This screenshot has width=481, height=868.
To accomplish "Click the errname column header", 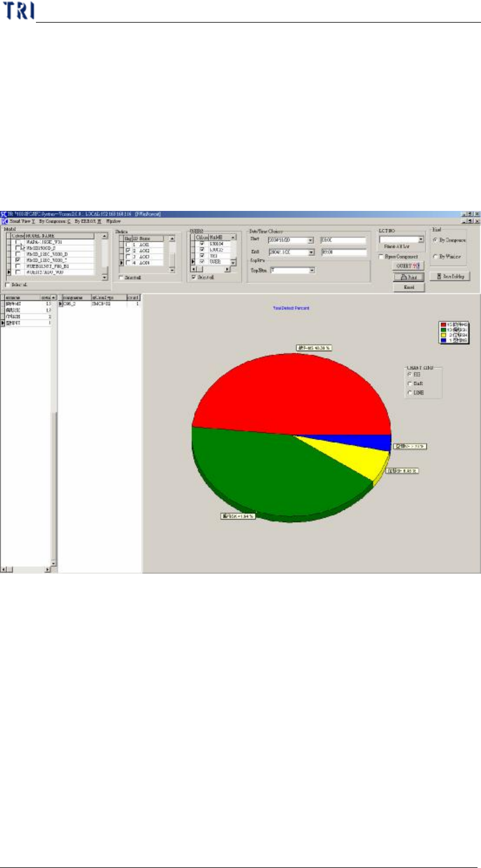I will point(22,297).
